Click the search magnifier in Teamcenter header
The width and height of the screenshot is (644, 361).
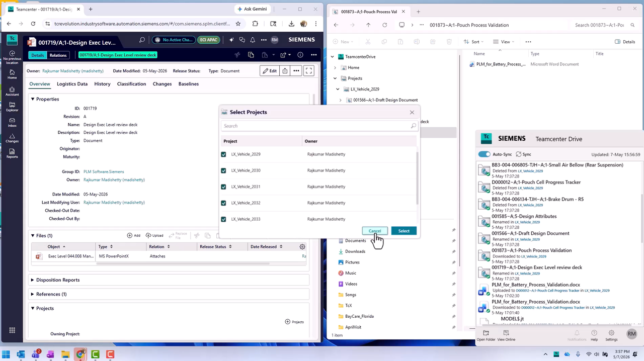click(x=142, y=40)
